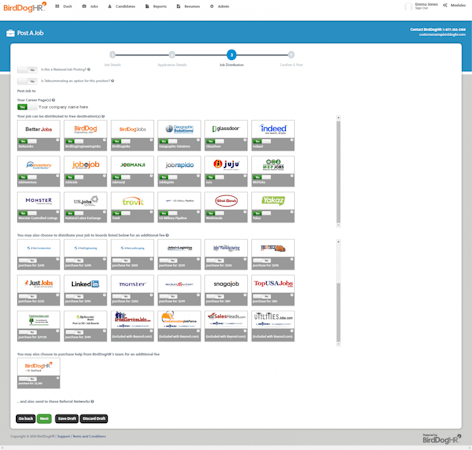Open the Terms and Conditions link
Viewport: 472px width, 450px height.
tap(89, 436)
